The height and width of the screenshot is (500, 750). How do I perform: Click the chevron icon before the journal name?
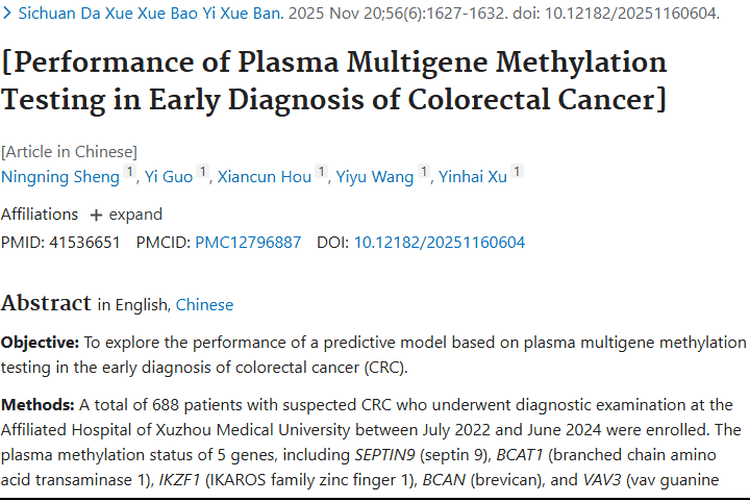click(x=7, y=13)
